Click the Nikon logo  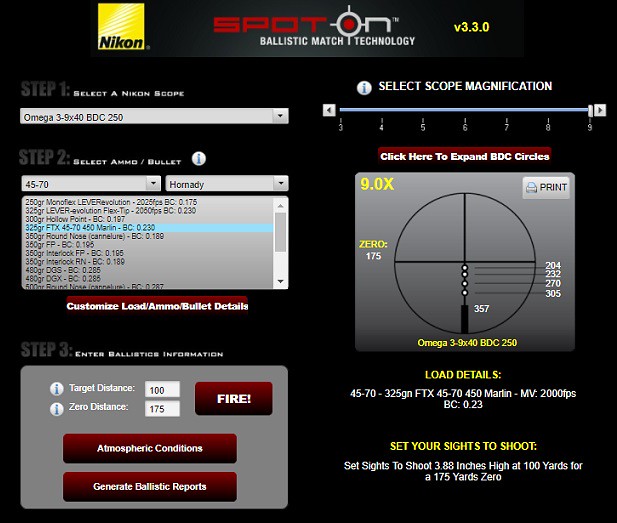click(x=121, y=27)
